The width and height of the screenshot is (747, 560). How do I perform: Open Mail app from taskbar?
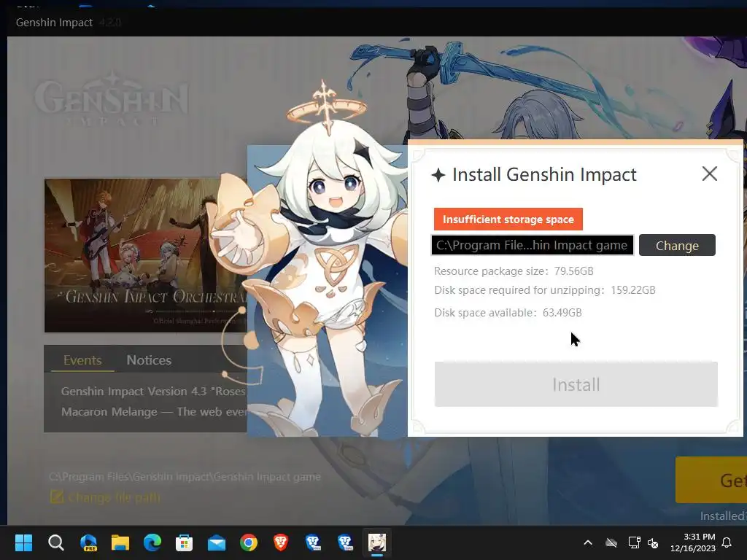tap(216, 542)
